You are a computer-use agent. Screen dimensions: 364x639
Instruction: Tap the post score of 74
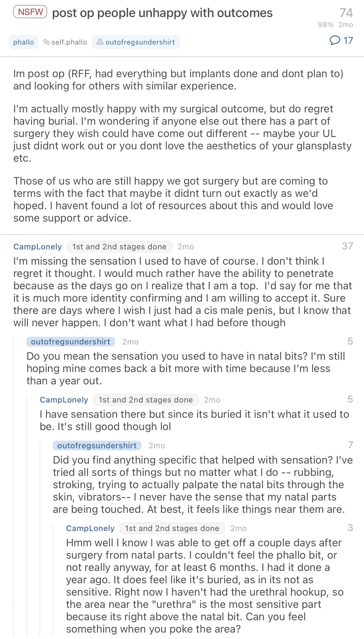[346, 13]
